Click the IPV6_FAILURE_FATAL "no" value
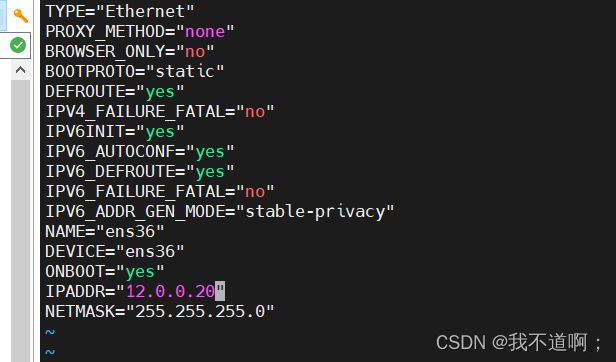This screenshot has width=616, height=362. click(x=255, y=192)
